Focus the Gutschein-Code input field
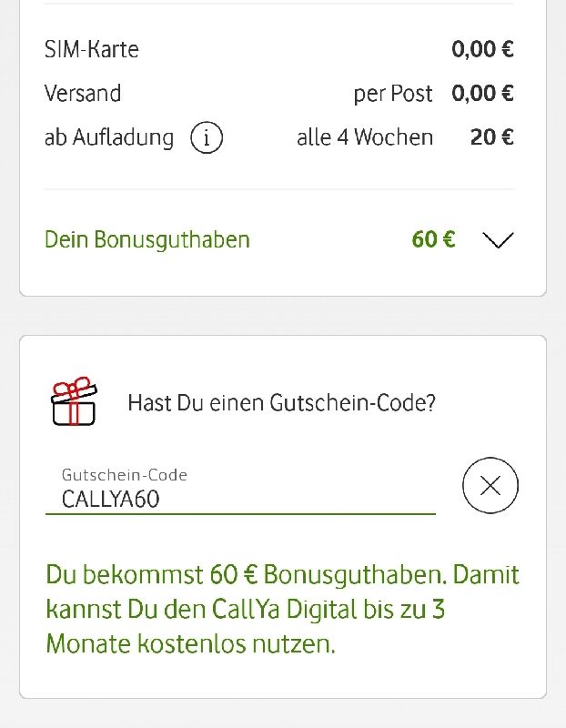 click(x=240, y=491)
